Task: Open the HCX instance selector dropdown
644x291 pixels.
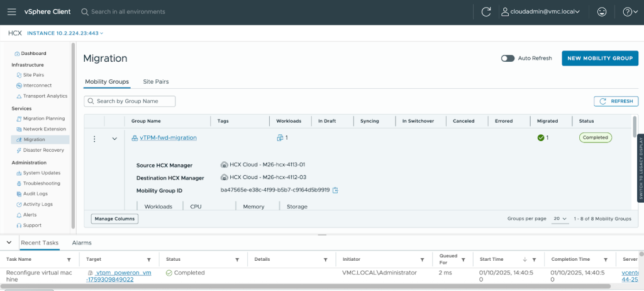Action: (x=65, y=33)
